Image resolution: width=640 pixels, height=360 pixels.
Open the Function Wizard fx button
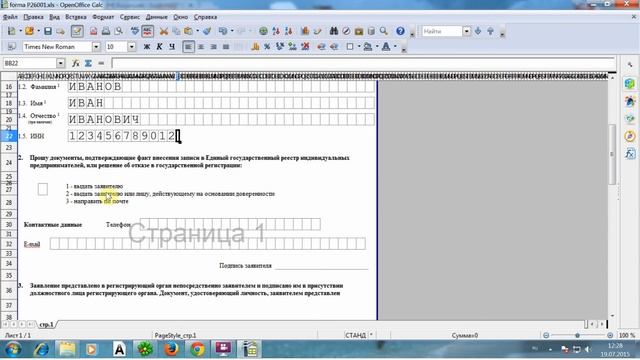pos(76,63)
